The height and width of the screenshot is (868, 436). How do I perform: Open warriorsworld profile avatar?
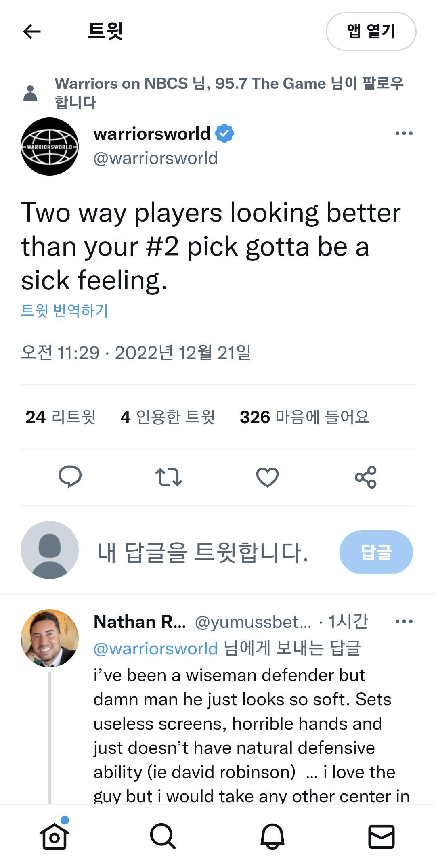50,147
